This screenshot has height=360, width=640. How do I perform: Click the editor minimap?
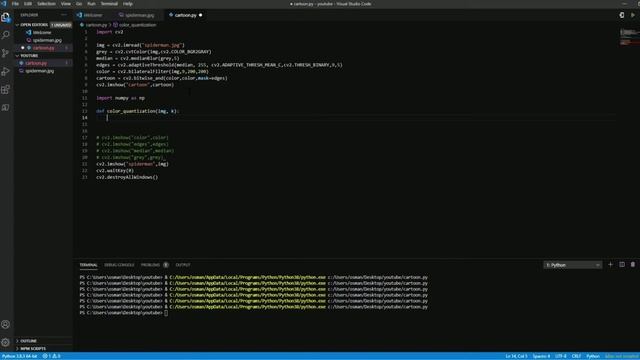[x=629, y=37]
